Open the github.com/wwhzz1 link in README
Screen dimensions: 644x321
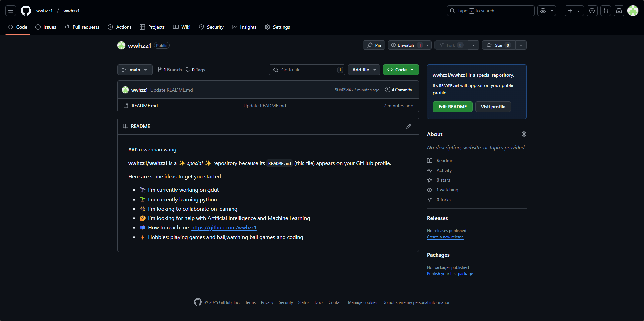[x=224, y=228]
